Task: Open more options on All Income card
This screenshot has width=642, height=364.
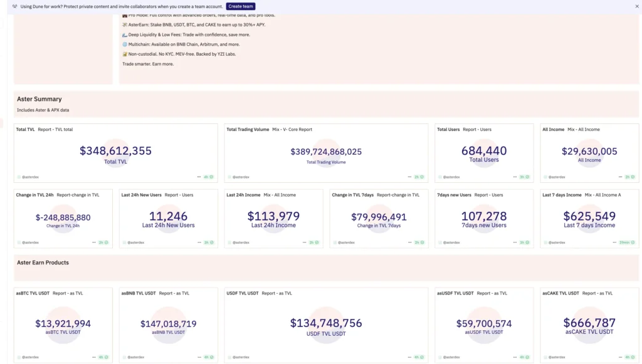Action: (620, 177)
